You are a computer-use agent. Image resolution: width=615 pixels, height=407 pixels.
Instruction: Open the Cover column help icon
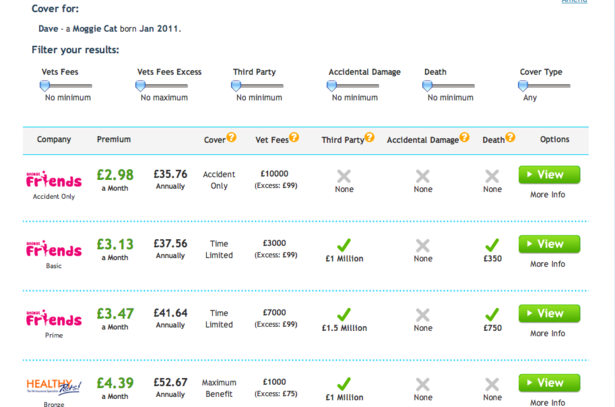coord(231,137)
